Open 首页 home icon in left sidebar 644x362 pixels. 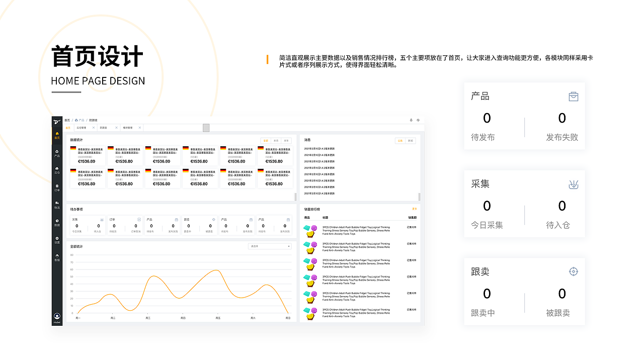(x=57, y=135)
